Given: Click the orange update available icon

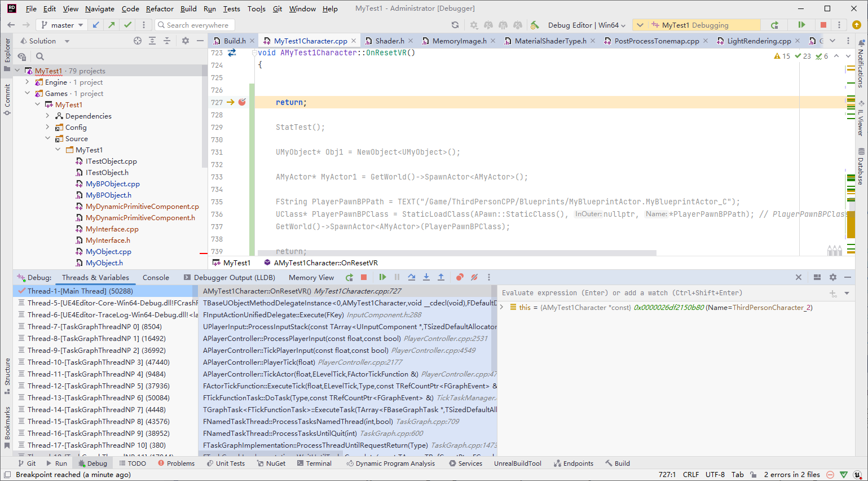Looking at the screenshot, I should pos(857,25).
